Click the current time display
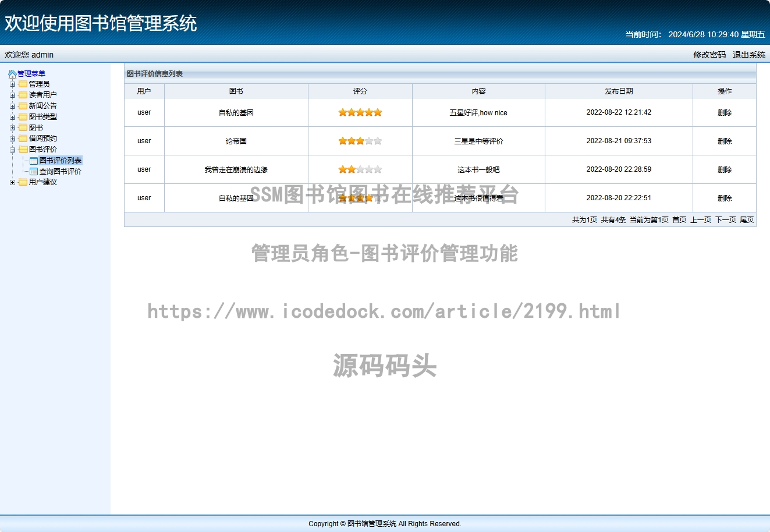 (696, 34)
